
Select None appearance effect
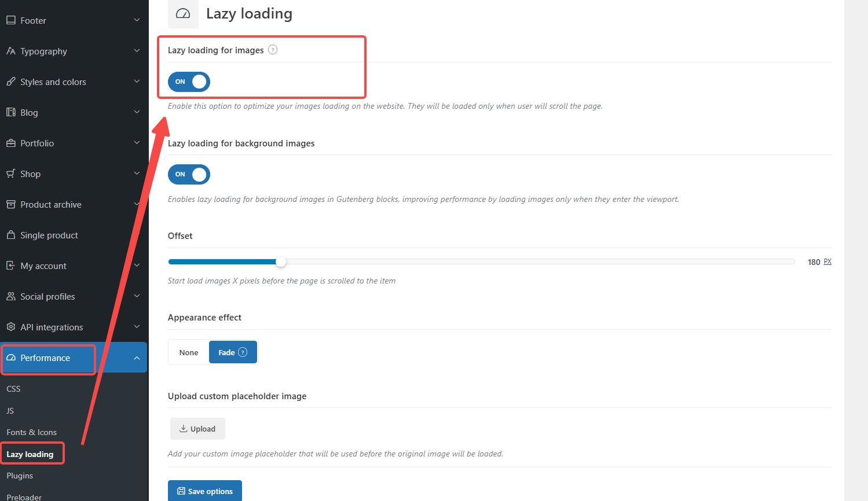point(189,352)
